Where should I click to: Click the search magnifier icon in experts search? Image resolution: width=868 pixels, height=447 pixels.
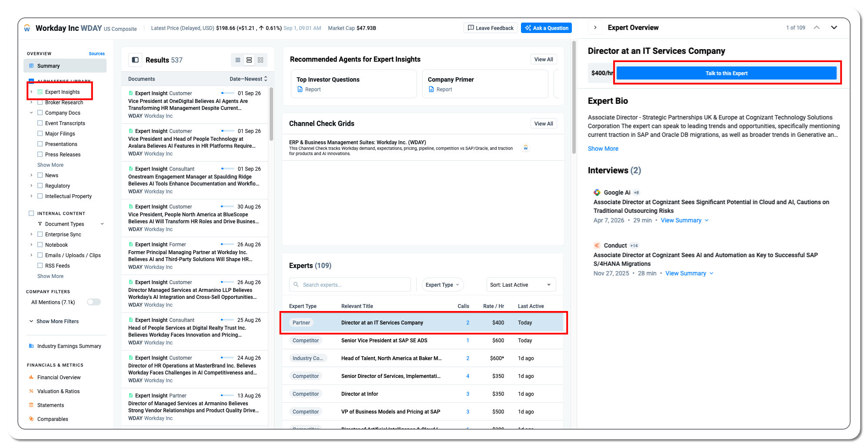click(x=296, y=285)
